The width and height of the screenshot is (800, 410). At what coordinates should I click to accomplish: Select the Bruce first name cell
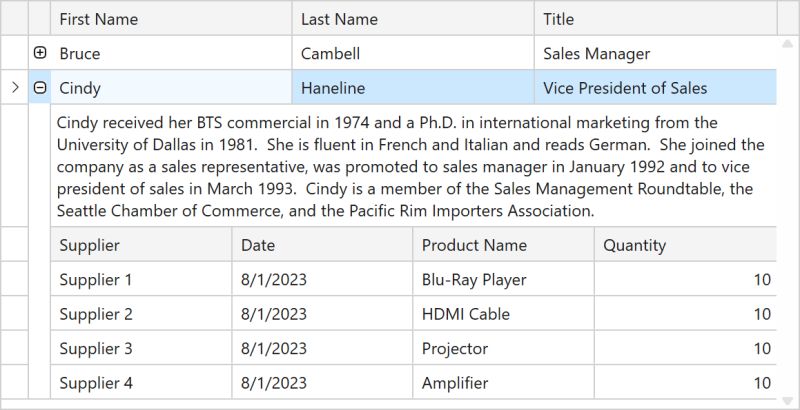coord(170,54)
